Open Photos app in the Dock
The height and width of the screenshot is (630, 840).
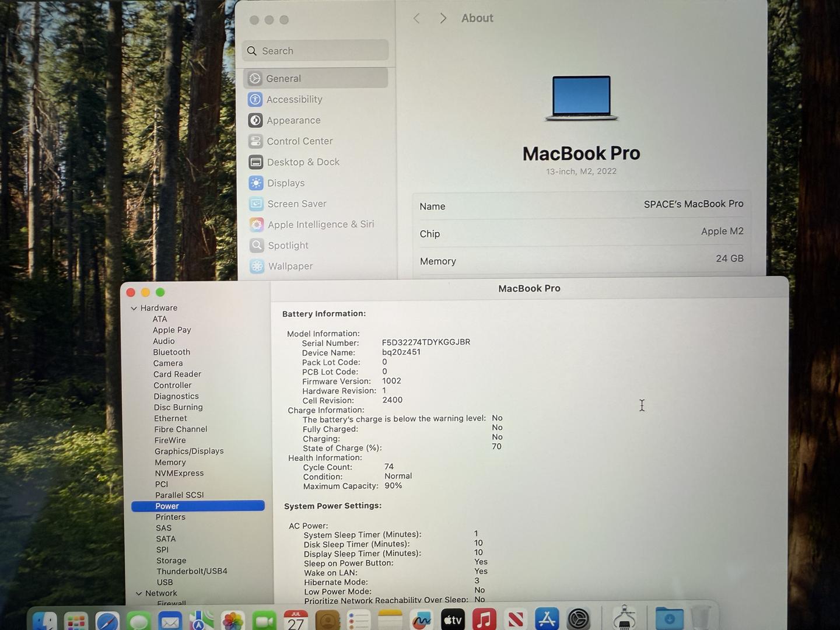(233, 620)
